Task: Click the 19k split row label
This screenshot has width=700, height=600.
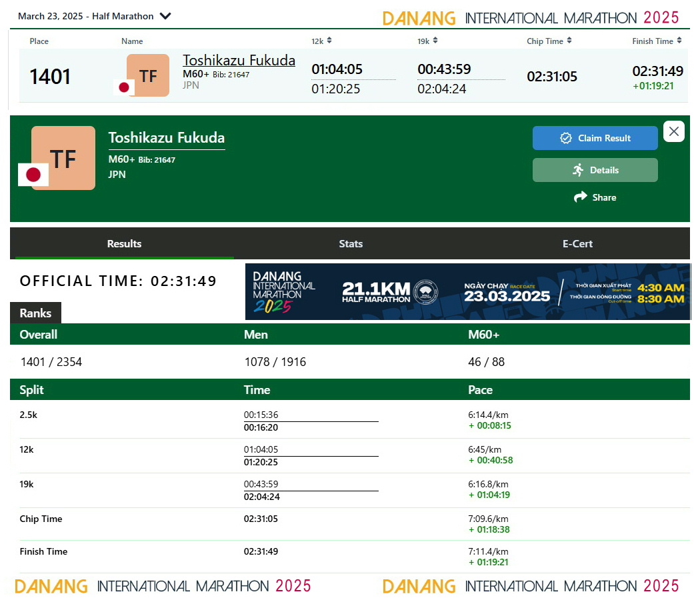Action: coord(27,485)
